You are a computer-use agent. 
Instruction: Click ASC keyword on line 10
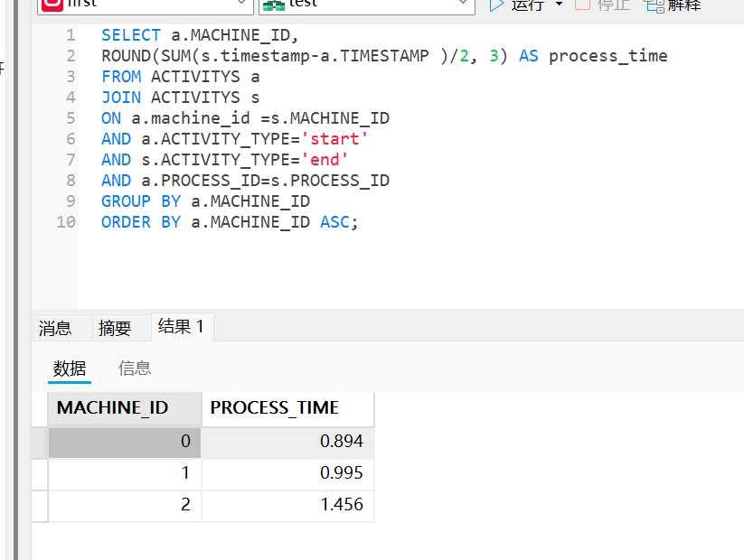[x=335, y=222]
